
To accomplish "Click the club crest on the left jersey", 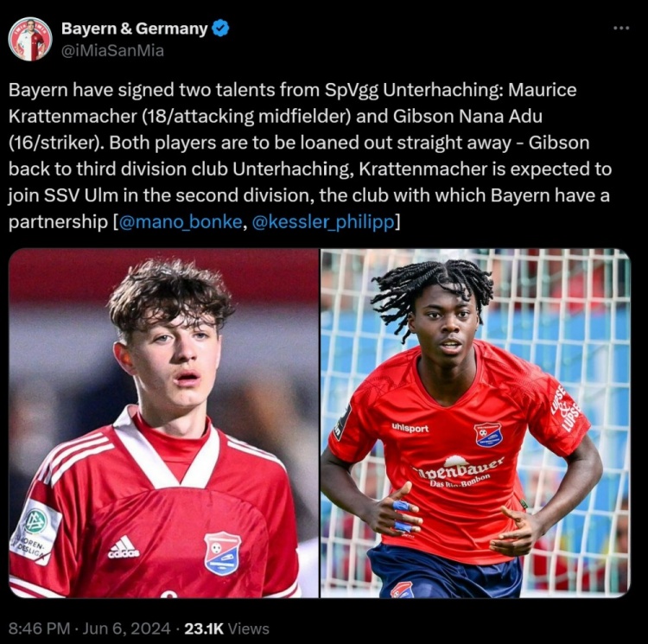I will point(222,553).
